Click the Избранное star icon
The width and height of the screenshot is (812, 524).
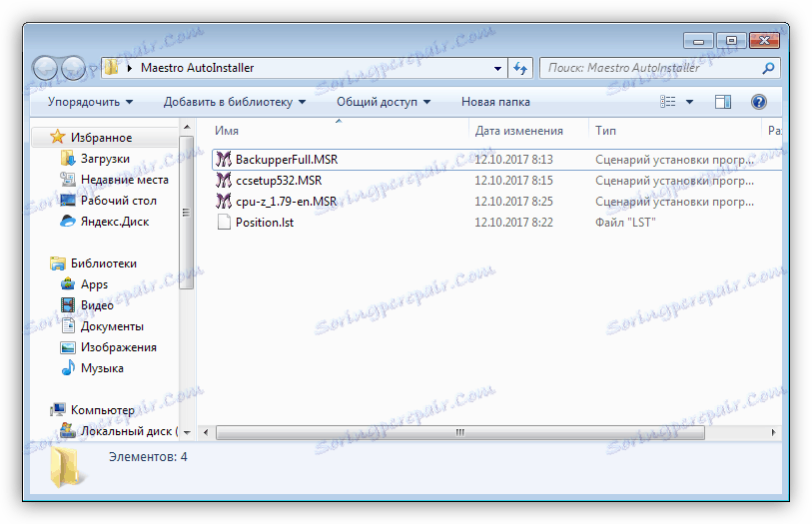[58, 137]
